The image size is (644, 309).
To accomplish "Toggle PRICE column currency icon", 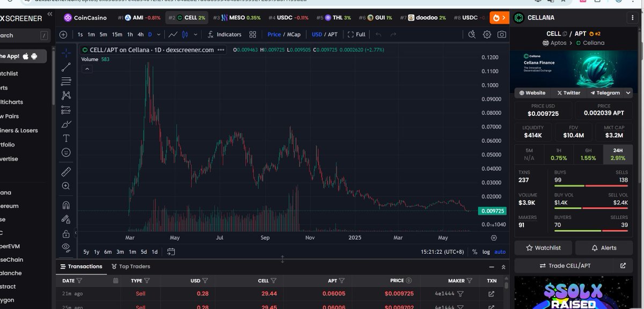I will pyautogui.click(x=408, y=281).
